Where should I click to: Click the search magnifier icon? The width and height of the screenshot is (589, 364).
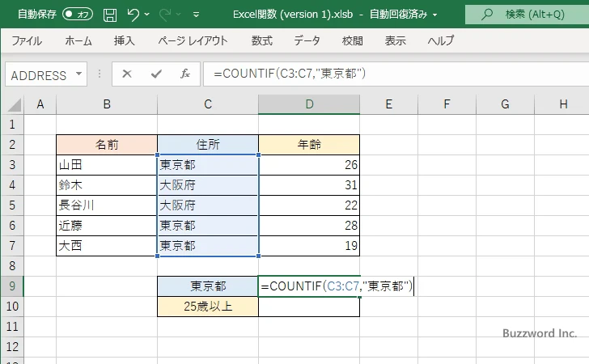(487, 15)
